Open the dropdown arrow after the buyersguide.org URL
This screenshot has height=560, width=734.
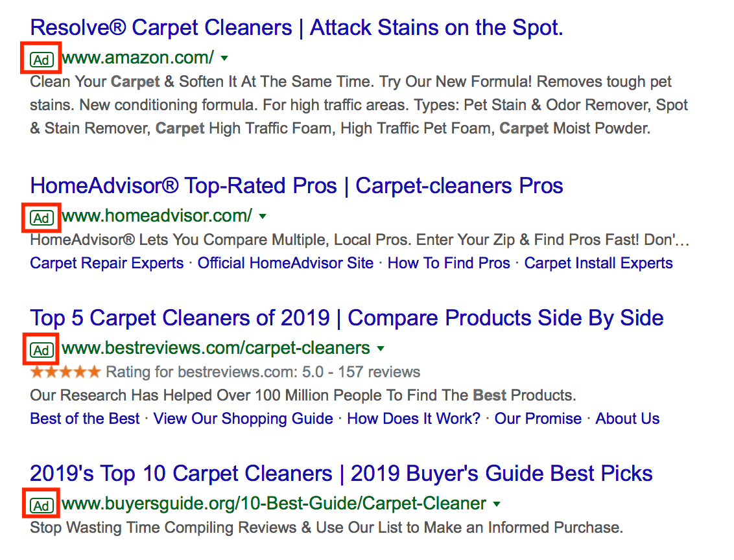tap(497, 504)
